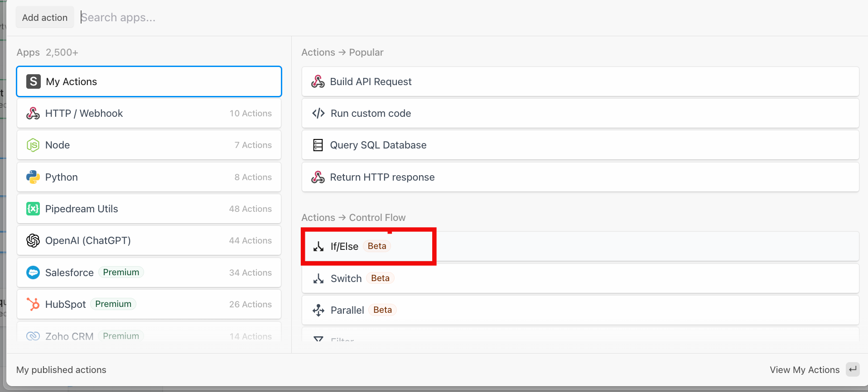Viewport: 868px width, 392px height.
Task: Click the '44 Actions' count text
Action: [250, 240]
